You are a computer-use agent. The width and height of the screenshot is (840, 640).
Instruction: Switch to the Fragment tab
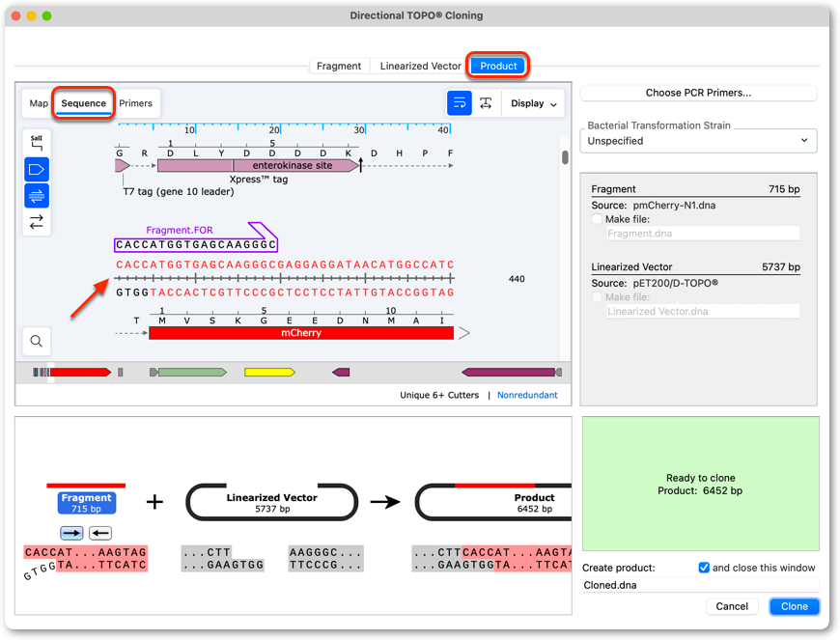pyautogui.click(x=339, y=66)
